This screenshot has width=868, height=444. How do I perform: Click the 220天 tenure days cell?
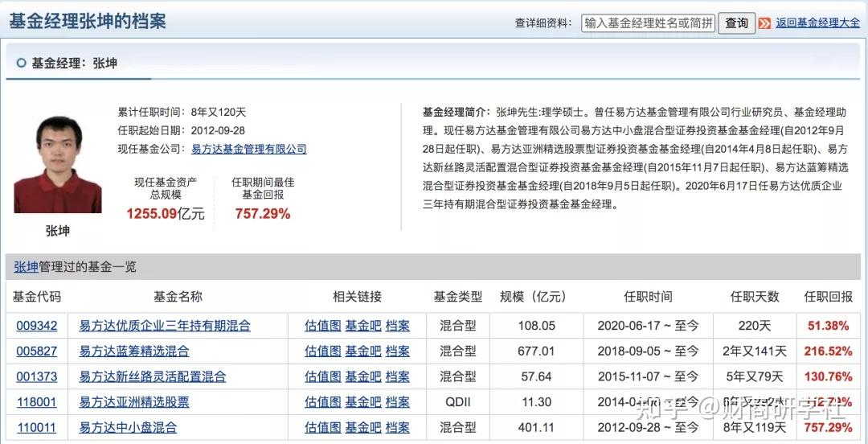pyautogui.click(x=755, y=326)
